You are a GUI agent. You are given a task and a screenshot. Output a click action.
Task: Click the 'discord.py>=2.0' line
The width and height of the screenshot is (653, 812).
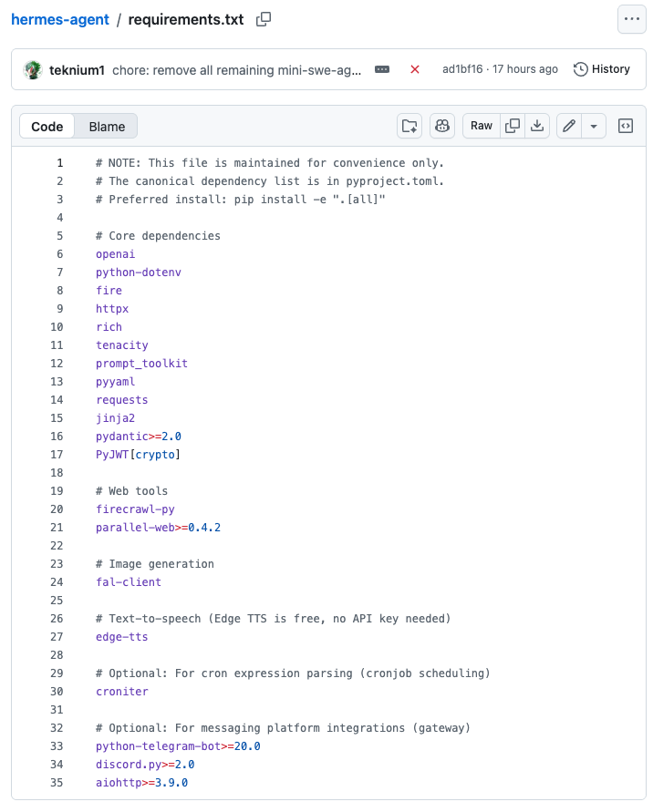[145, 765]
